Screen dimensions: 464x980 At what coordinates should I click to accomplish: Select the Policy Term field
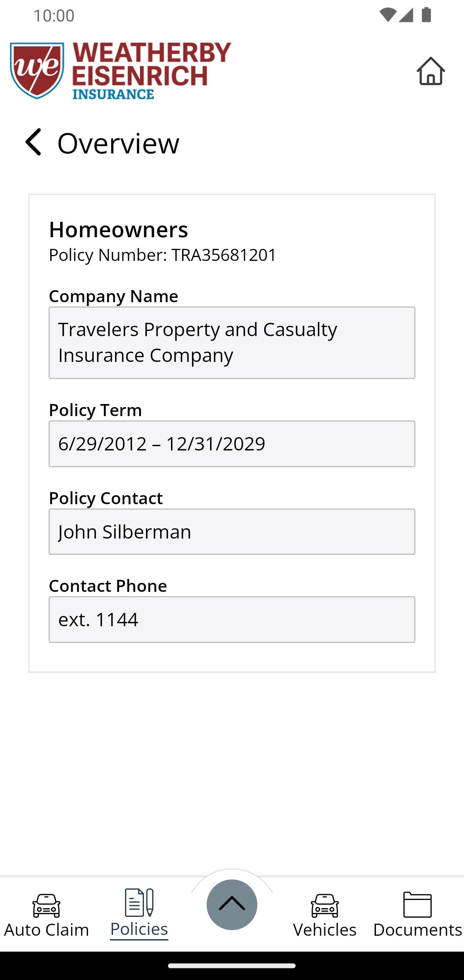tap(232, 444)
